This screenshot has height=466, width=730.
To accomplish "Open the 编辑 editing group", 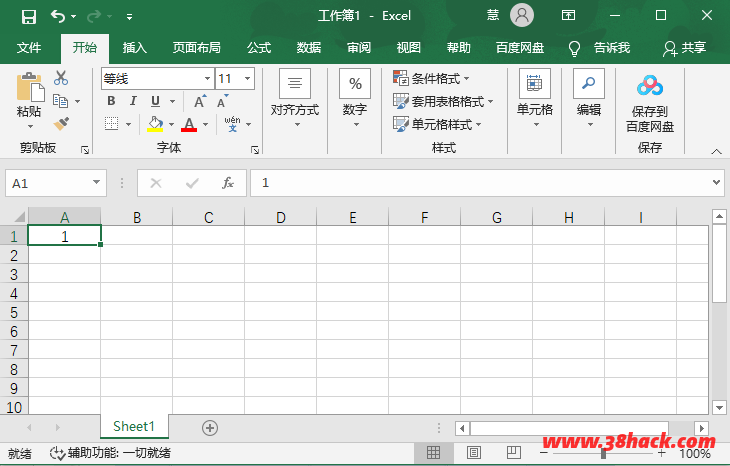I will [x=589, y=98].
